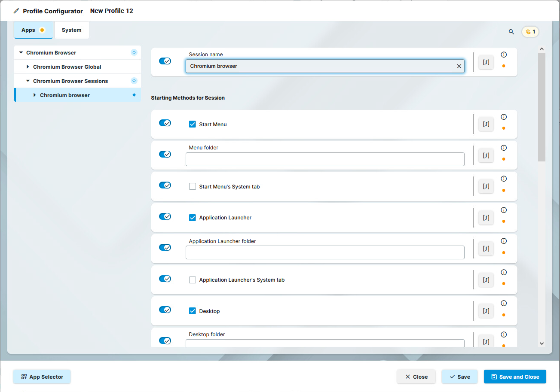Screen dimensions: 560x392
Task: Enable Start Menu's System tab checkbox
Action: coord(192,186)
